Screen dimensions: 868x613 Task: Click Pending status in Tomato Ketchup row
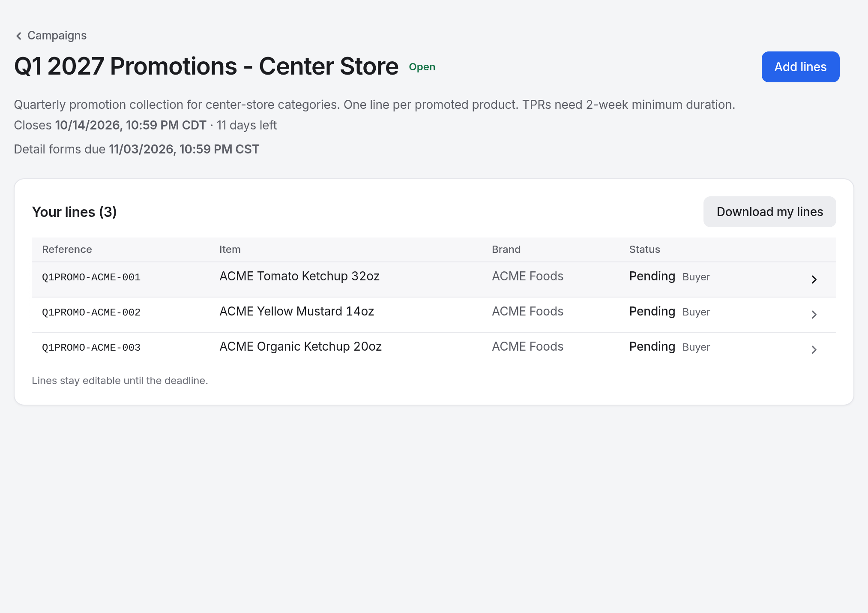(x=652, y=276)
